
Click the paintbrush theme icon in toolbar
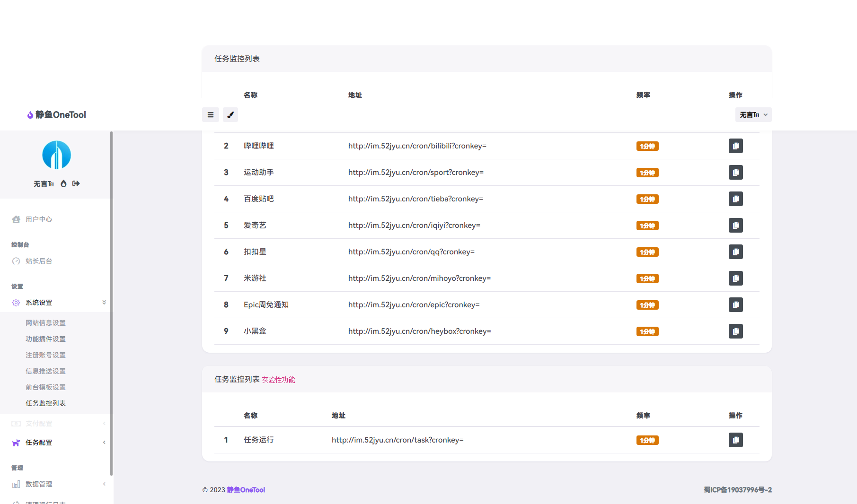[x=230, y=115]
